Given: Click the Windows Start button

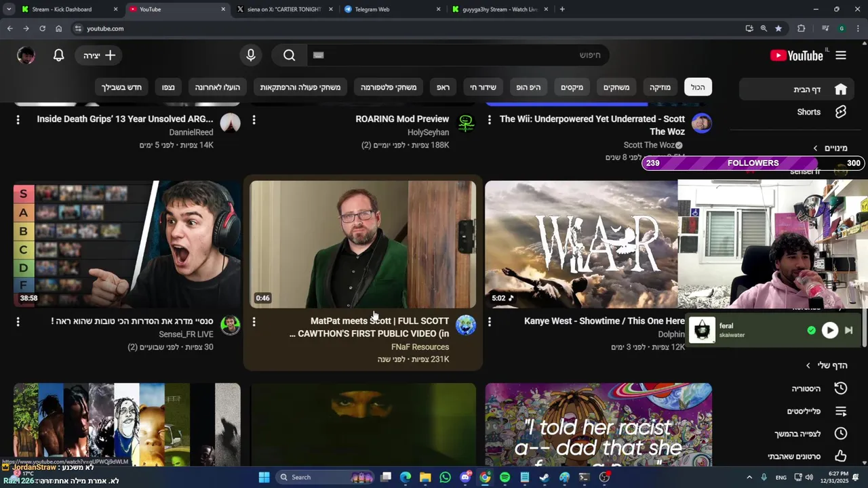Looking at the screenshot, I should [x=264, y=477].
